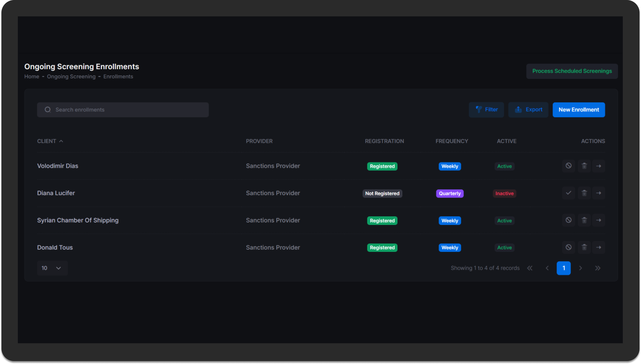Delete the Donald Tous enrollment
The height and width of the screenshot is (364, 641).
pyautogui.click(x=584, y=248)
